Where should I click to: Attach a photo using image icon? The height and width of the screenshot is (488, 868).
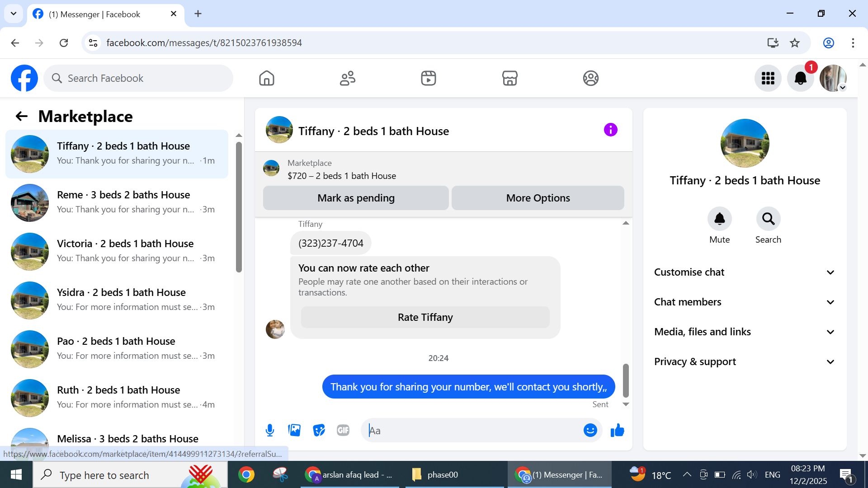294,430
